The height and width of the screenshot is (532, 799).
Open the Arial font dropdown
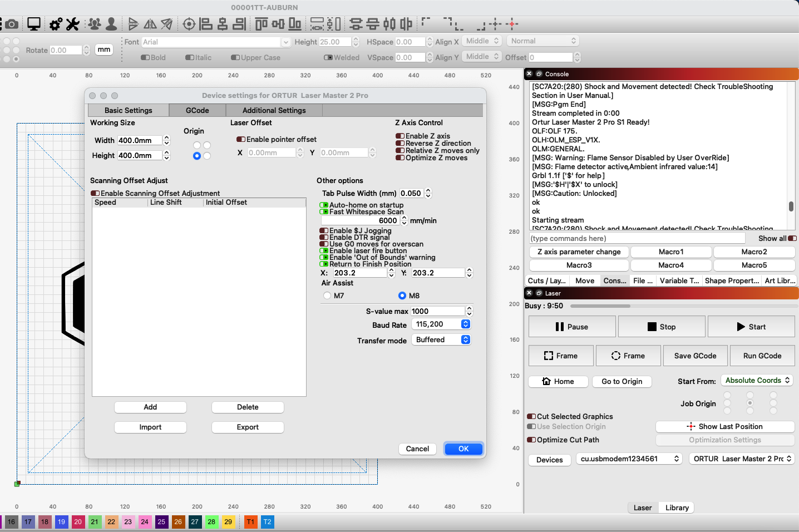(216, 42)
